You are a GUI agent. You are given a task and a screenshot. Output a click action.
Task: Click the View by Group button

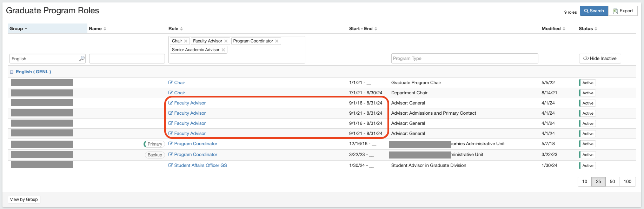24,200
